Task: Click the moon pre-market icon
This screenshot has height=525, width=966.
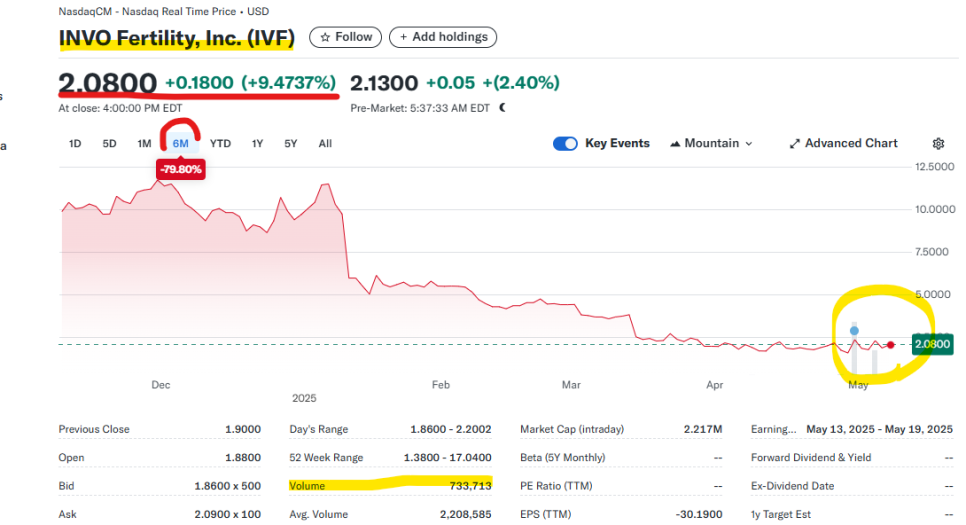Action: [503, 108]
